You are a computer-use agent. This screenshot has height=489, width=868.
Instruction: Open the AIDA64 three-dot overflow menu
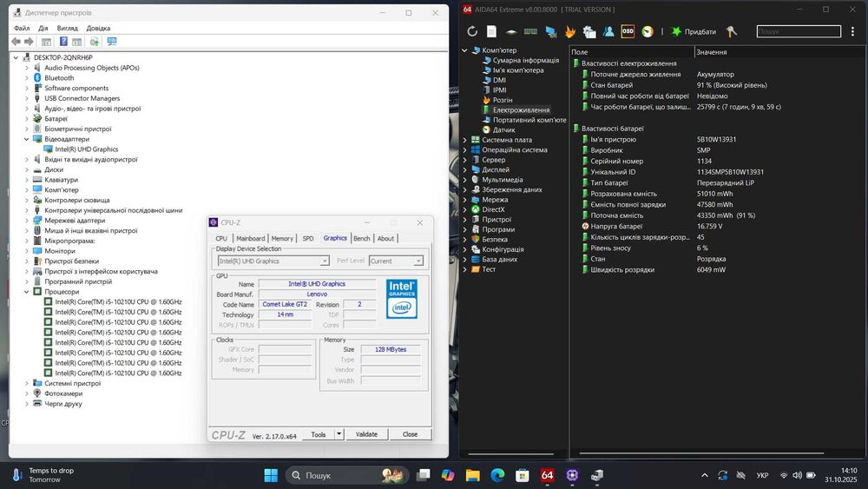pyautogui.click(x=852, y=31)
